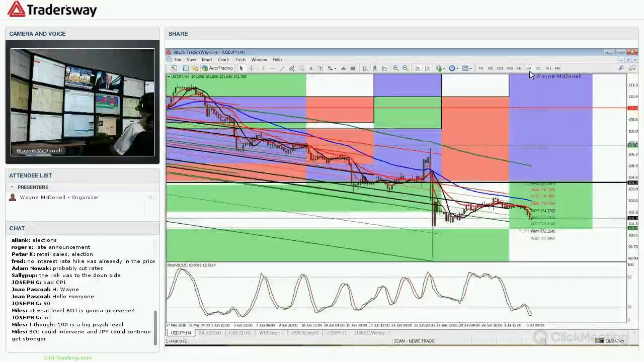Switch chart to M1 timeframe

click(481, 68)
